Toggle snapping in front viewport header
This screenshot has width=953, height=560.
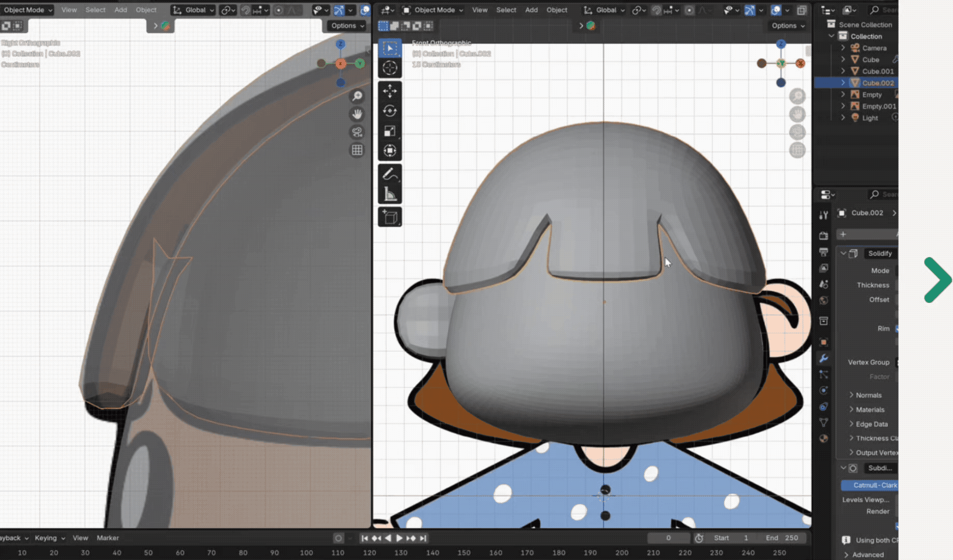[656, 10]
